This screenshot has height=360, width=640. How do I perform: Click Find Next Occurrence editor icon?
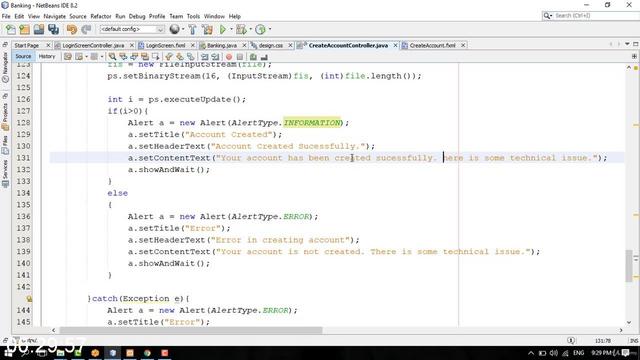click(x=134, y=57)
